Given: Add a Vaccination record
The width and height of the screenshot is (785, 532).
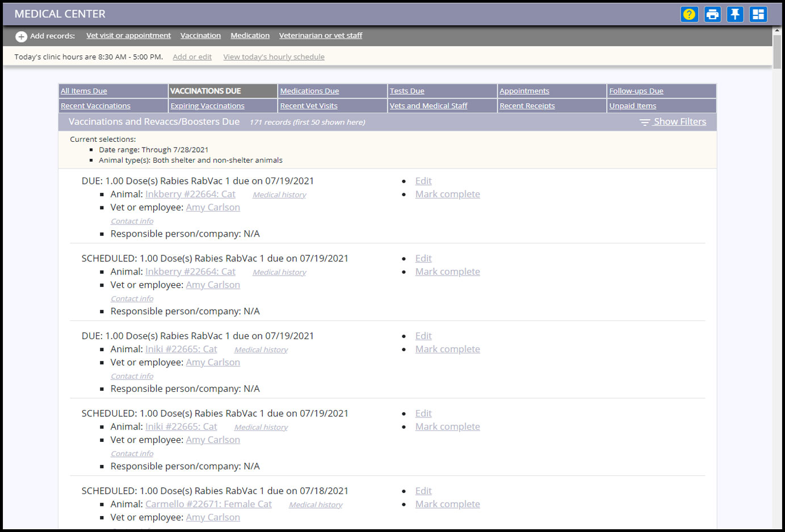Looking at the screenshot, I should (x=200, y=35).
